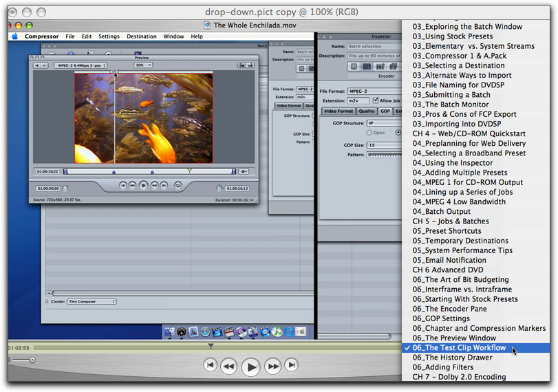Click the forward arrow in Preview window toolbar

(45, 65)
